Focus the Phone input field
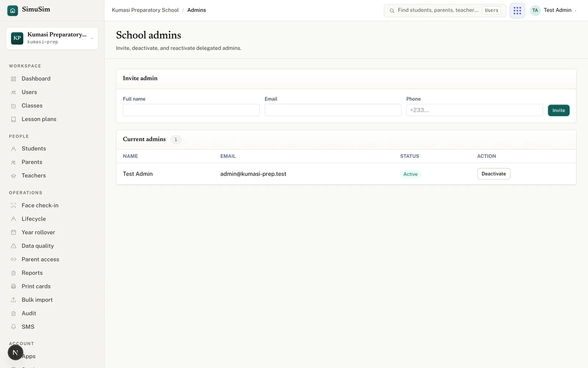 [x=474, y=110]
